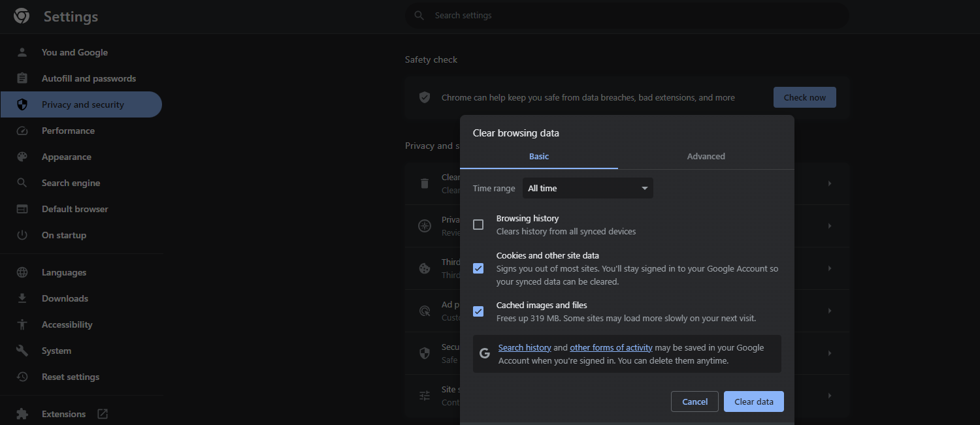
Task: Click the Safety check shield icon
Action: (x=425, y=97)
